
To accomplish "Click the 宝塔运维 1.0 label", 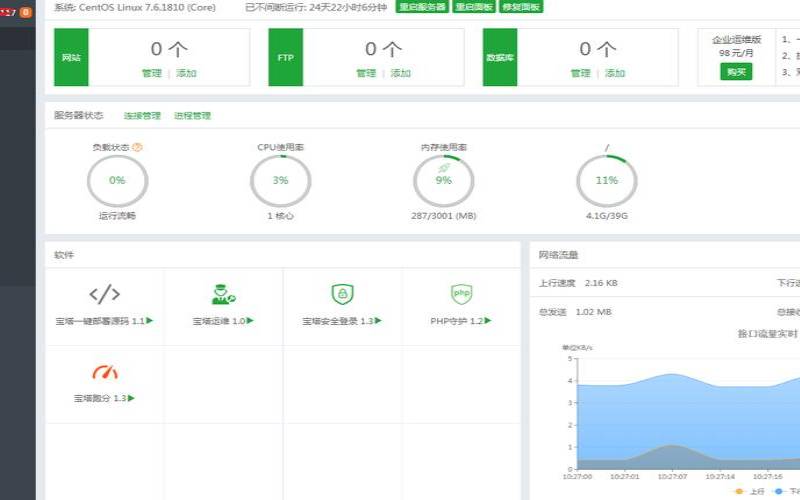I will tap(223, 321).
